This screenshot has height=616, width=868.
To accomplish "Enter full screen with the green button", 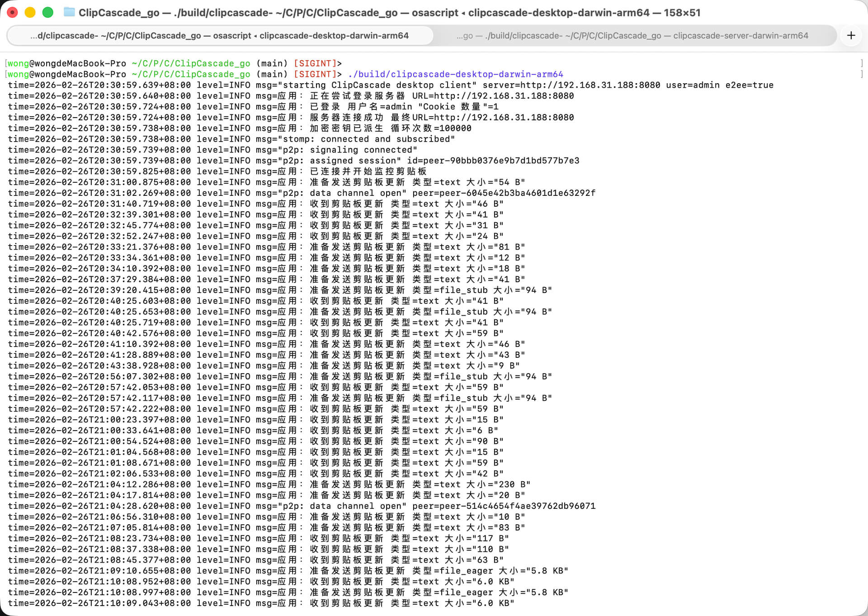I will pos(47,12).
